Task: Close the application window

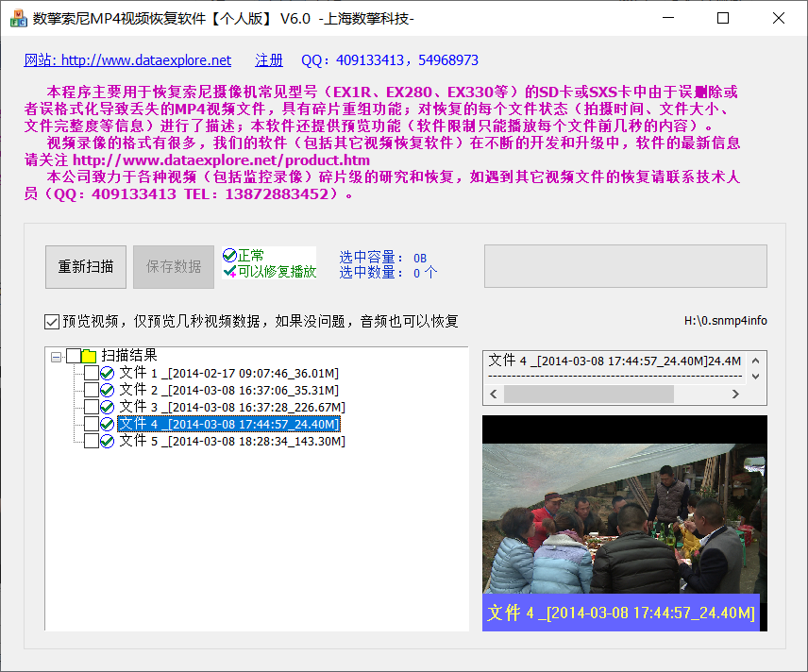Action: point(779,18)
